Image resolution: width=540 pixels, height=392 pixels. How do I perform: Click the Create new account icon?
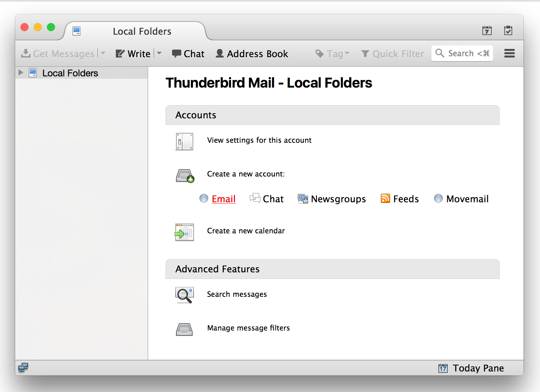point(185,176)
